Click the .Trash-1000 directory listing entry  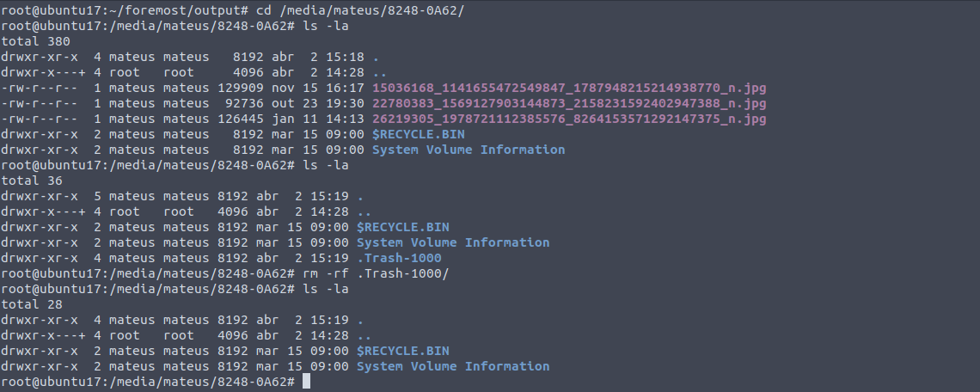399,258
